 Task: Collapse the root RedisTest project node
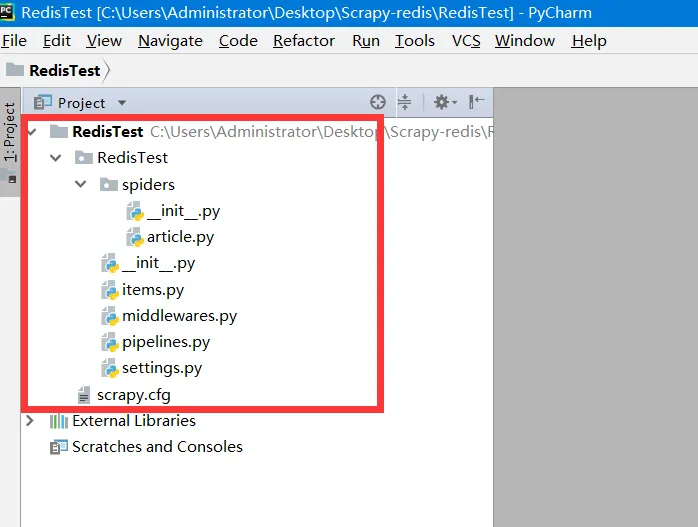(32, 132)
